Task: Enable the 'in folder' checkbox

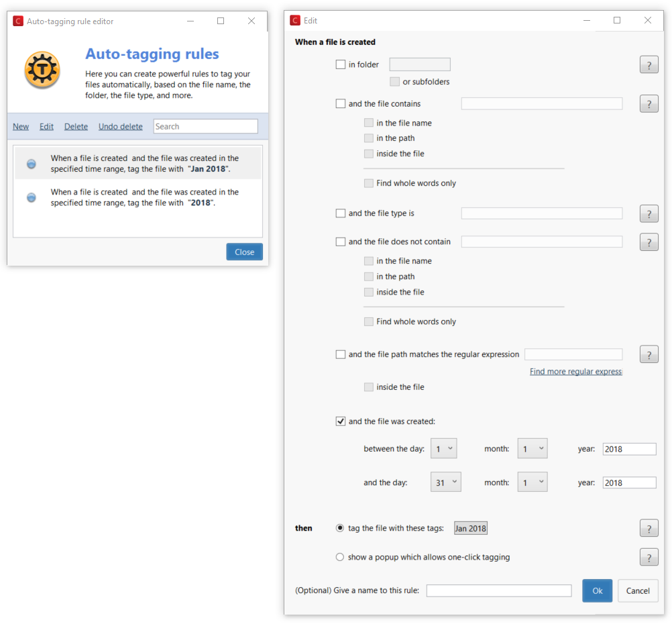Action: tap(341, 65)
